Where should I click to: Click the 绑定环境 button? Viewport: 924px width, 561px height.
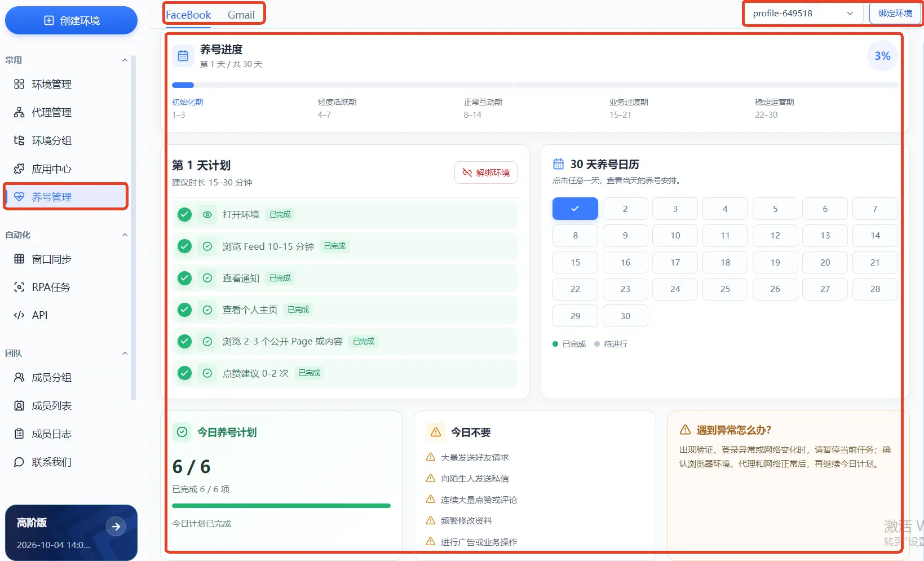point(895,14)
